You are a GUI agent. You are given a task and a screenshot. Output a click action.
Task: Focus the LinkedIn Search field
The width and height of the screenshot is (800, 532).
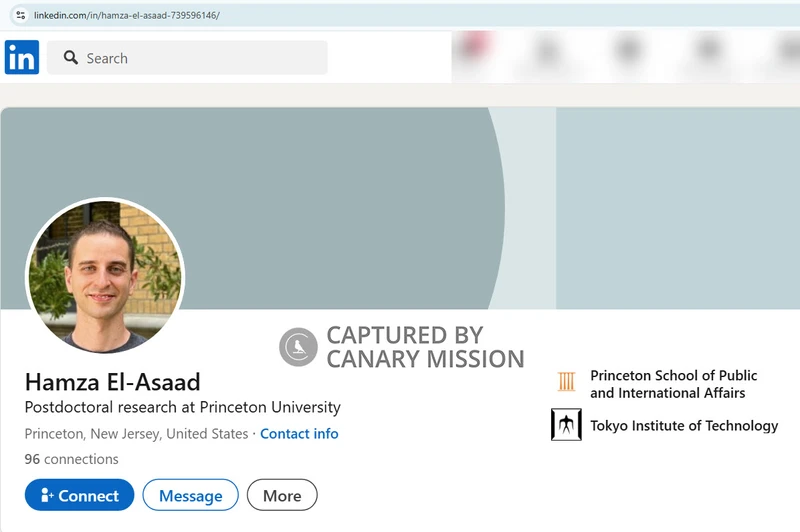(187, 58)
